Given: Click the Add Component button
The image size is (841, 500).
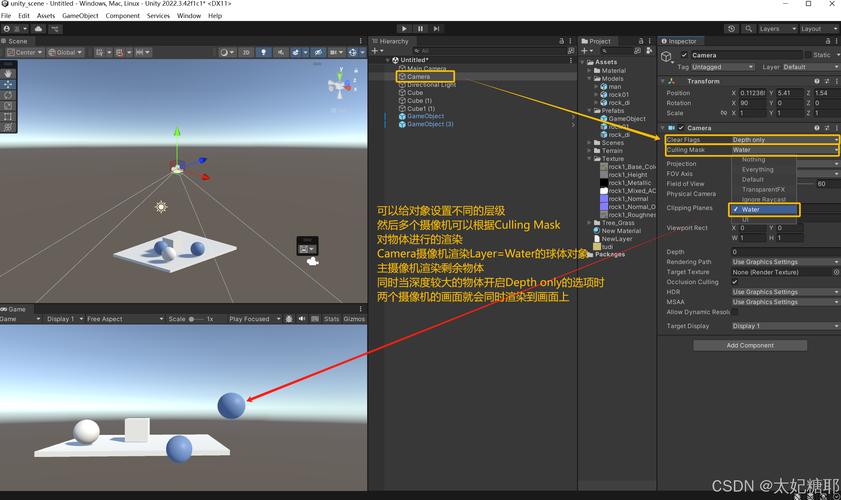Looking at the screenshot, I should [750, 345].
